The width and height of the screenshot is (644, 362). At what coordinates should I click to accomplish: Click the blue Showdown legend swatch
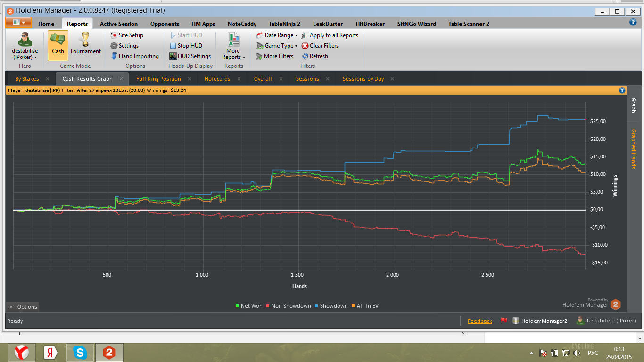pyautogui.click(x=316, y=306)
